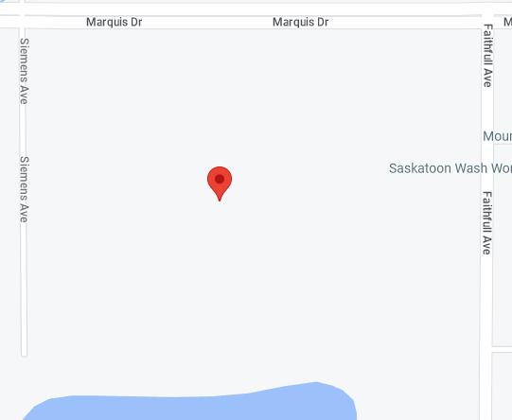512x420 pixels.
Task: Select the small block at the bottom right corner
Action: coord(502,386)
